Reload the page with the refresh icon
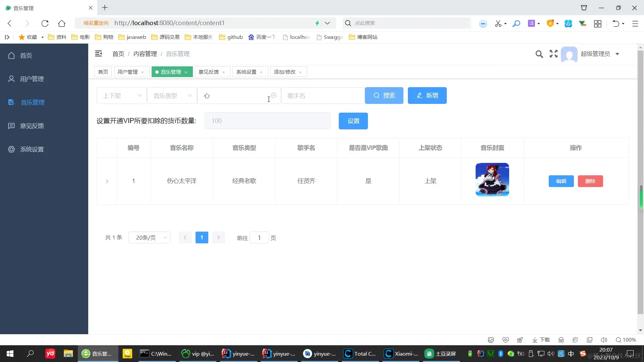The width and height of the screenshot is (644, 362). tap(45, 23)
